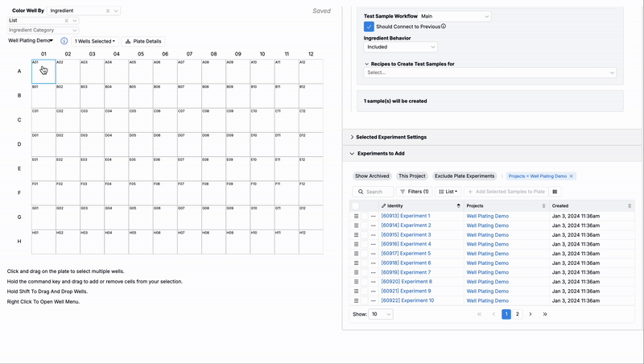Click the info icon after Should Connect to Previous
The image size is (644, 364).
444,27
